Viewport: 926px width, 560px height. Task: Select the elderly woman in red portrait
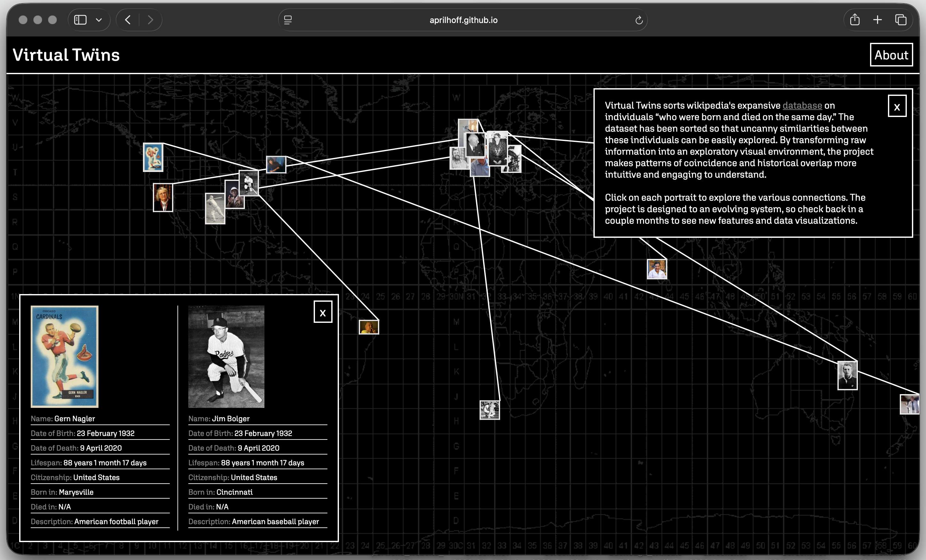pos(163,197)
